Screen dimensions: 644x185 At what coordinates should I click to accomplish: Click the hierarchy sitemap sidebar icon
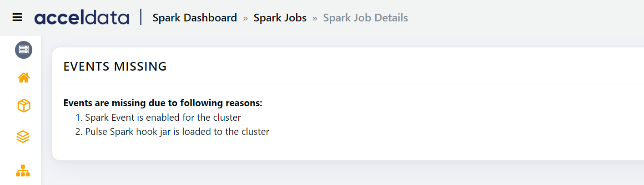pos(23,171)
